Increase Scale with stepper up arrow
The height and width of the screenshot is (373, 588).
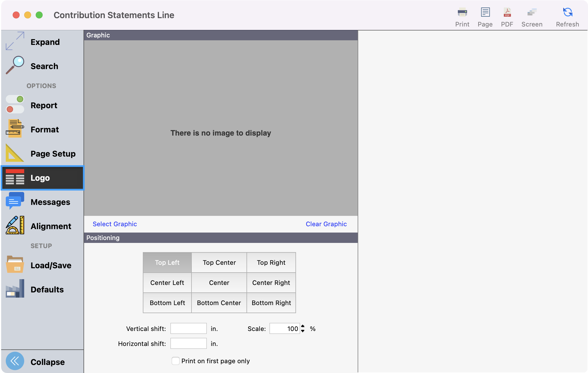click(x=303, y=326)
